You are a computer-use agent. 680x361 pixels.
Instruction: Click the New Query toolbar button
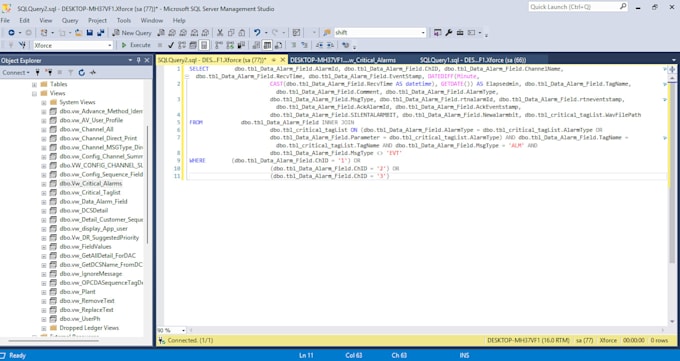pyautogui.click(x=132, y=33)
